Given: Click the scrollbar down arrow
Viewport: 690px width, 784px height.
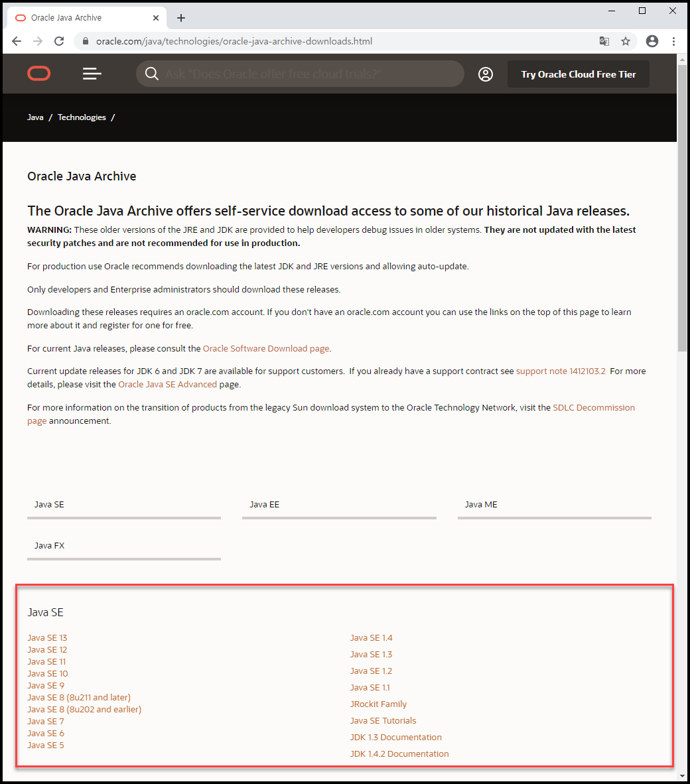Looking at the screenshot, I should click(x=682, y=776).
